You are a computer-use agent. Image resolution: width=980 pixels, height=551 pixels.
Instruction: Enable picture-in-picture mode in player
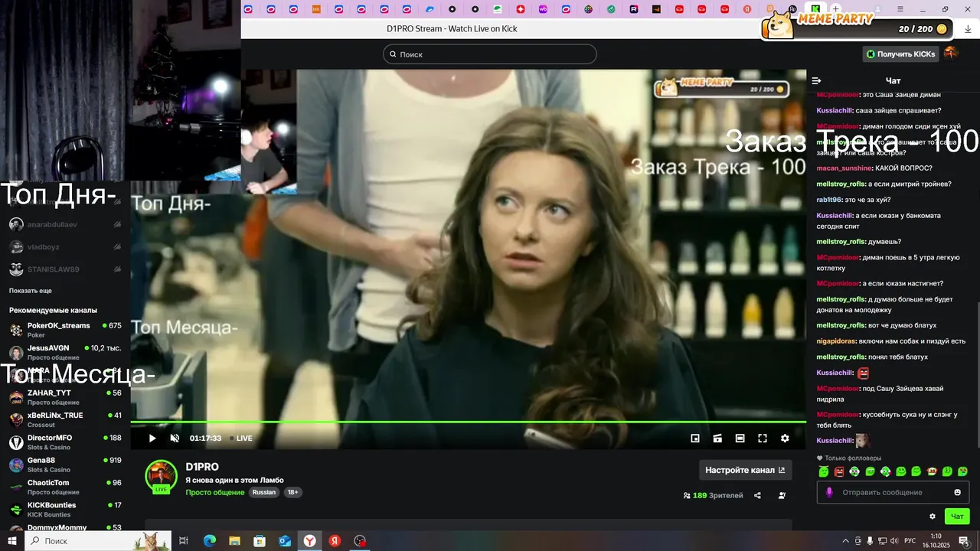695,439
